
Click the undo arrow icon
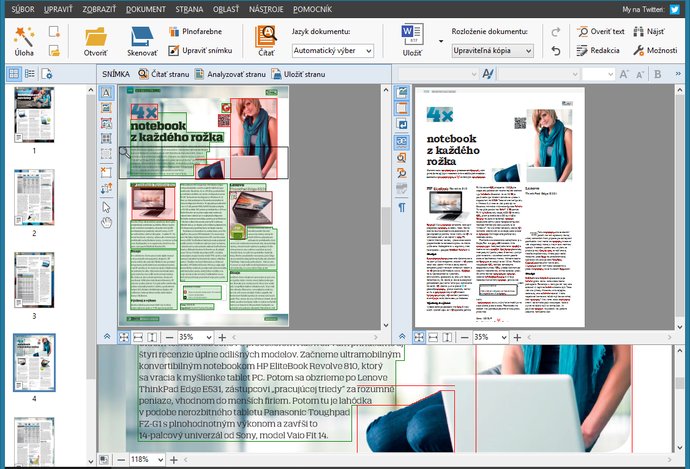556,51
